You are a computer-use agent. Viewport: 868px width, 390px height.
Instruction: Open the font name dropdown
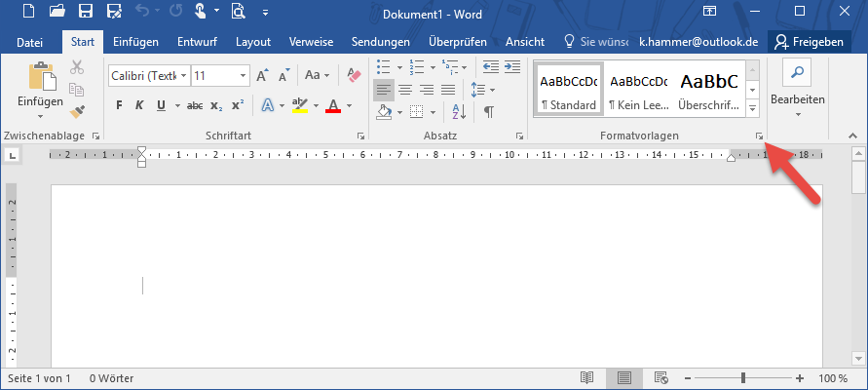(x=182, y=75)
